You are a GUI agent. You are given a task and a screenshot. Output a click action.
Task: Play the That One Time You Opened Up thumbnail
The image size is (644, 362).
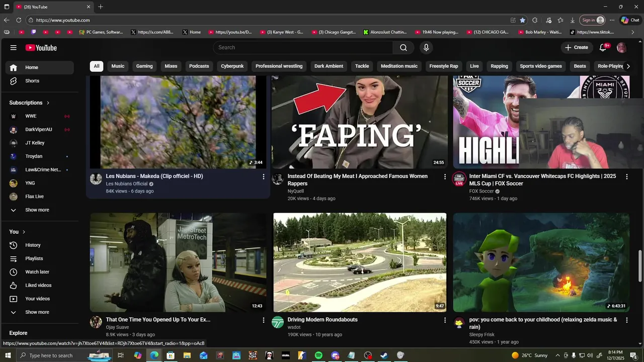(178, 262)
